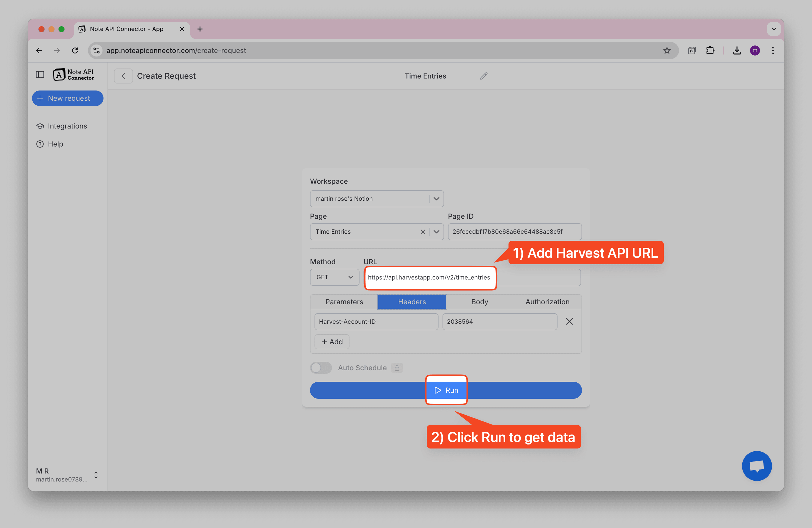This screenshot has width=812, height=528.
Task: Click the Page ID field
Action: click(x=514, y=231)
